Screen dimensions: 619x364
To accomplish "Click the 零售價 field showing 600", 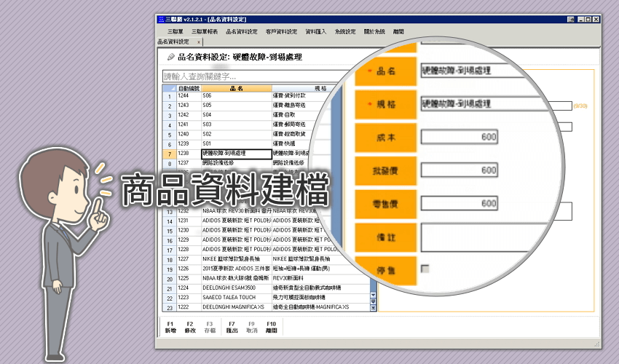I will 460,203.
